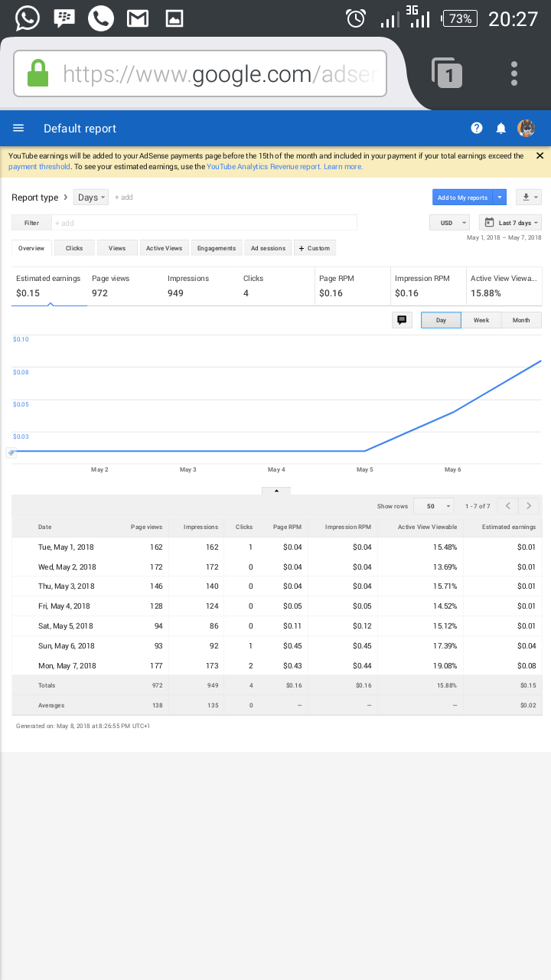551x980 pixels.
Task: Switch to the Engagements tab
Action: [x=217, y=248]
